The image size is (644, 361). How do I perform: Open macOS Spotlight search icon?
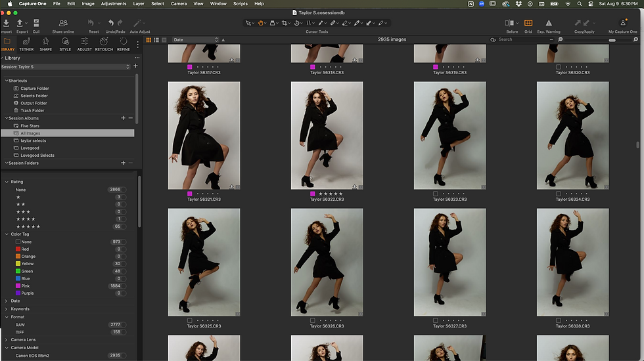(x=580, y=4)
